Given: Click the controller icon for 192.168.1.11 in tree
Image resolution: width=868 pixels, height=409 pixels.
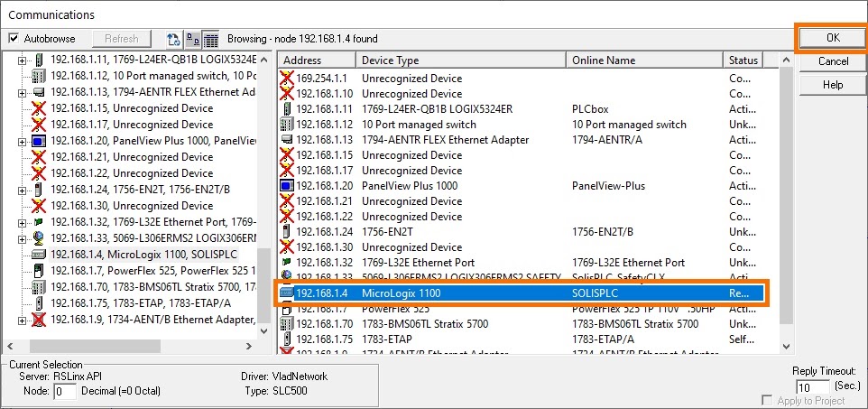Looking at the screenshot, I should pyautogui.click(x=39, y=60).
